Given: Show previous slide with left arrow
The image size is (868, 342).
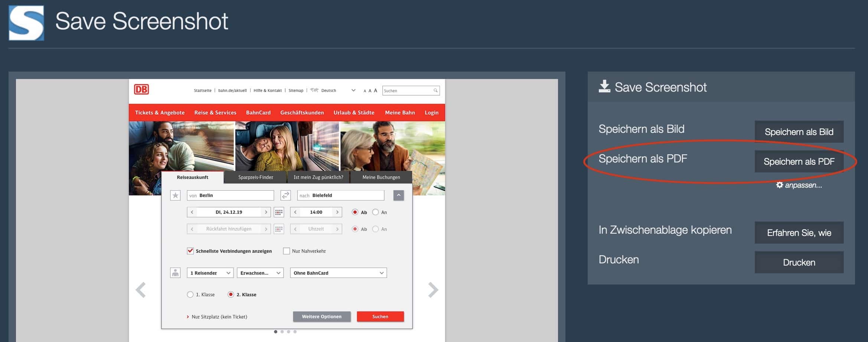Looking at the screenshot, I should [141, 290].
